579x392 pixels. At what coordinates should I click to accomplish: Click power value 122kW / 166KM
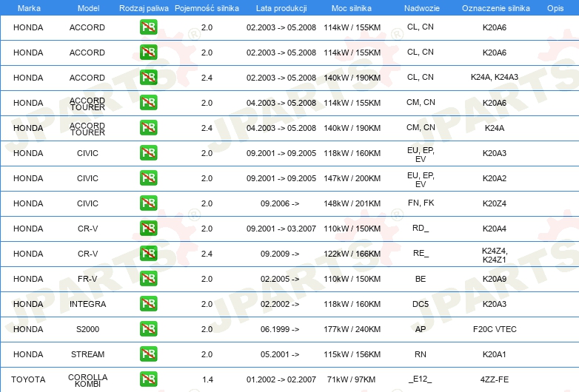(x=352, y=254)
